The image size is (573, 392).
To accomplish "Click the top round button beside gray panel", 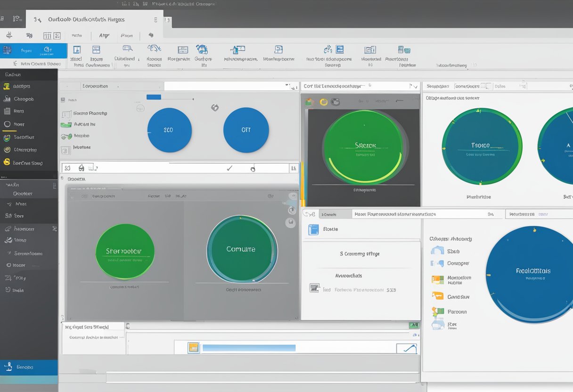I will [293, 196].
